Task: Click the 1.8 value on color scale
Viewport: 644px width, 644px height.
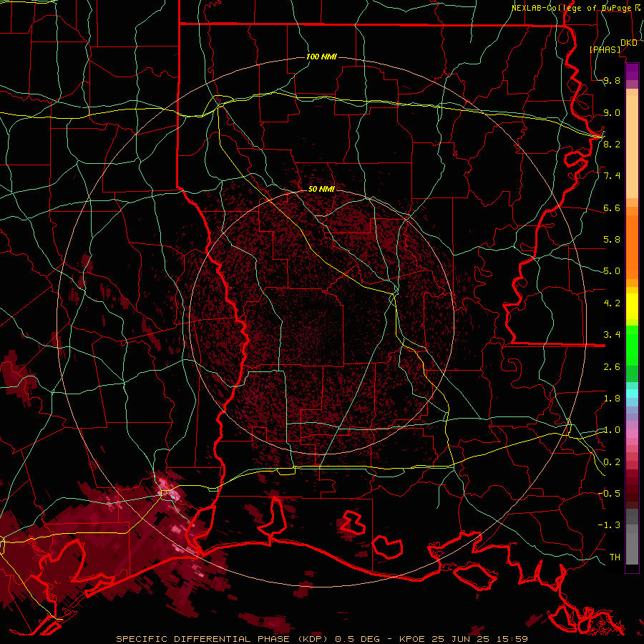Action: (612, 398)
